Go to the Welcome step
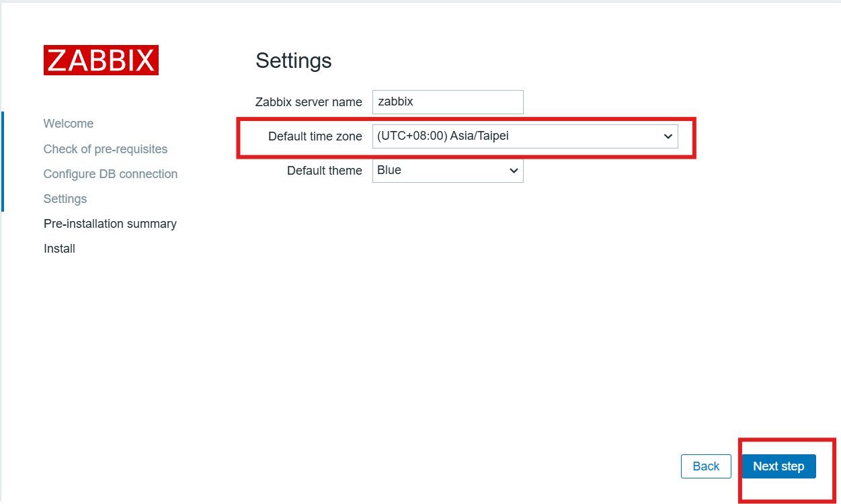 pyautogui.click(x=69, y=124)
